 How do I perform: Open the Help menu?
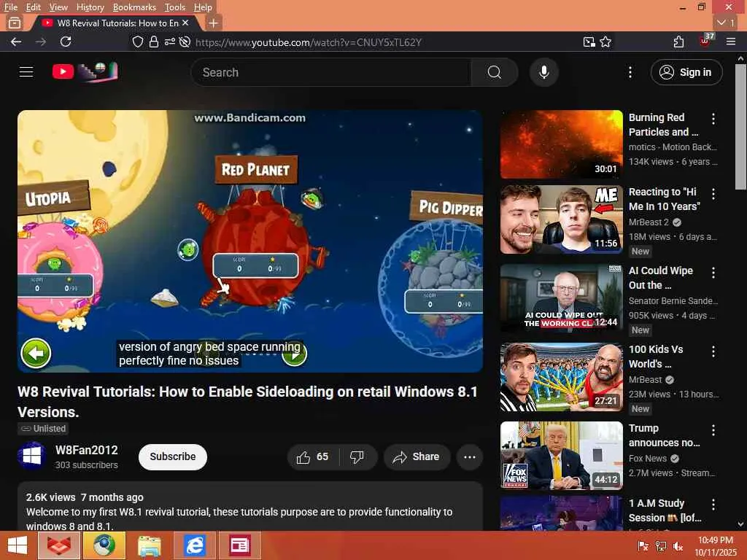coord(203,7)
